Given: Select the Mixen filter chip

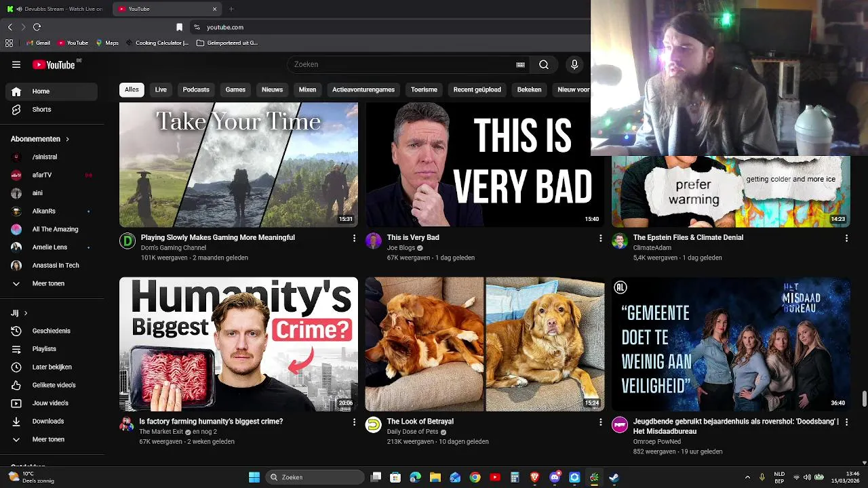Looking at the screenshot, I should pyautogui.click(x=307, y=89).
